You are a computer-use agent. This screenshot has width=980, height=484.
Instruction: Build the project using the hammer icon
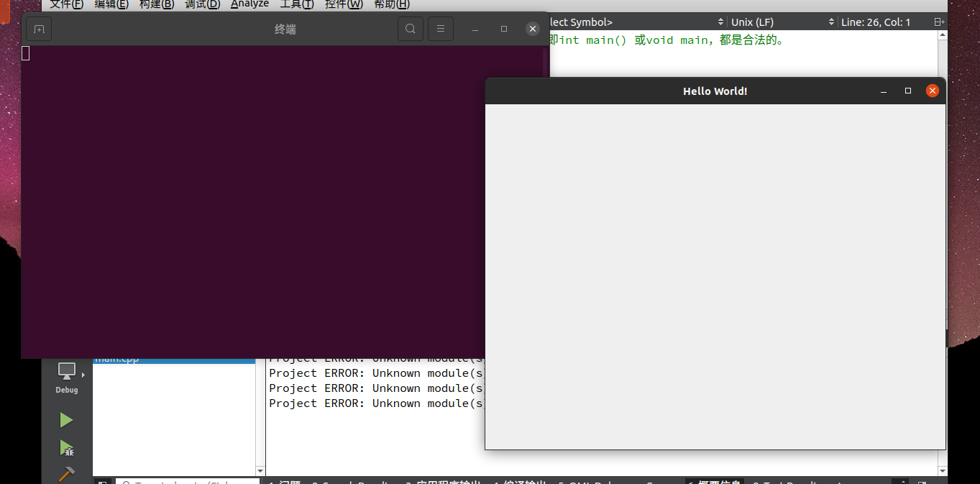point(66,475)
